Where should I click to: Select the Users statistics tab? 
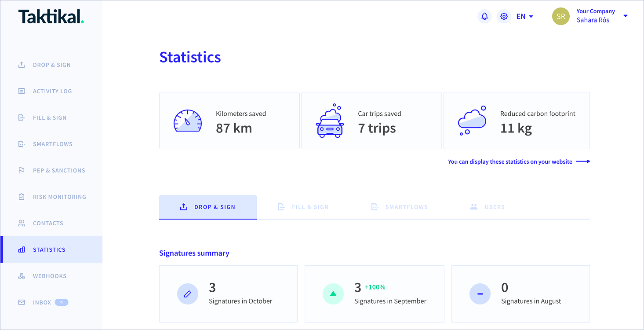click(x=488, y=207)
